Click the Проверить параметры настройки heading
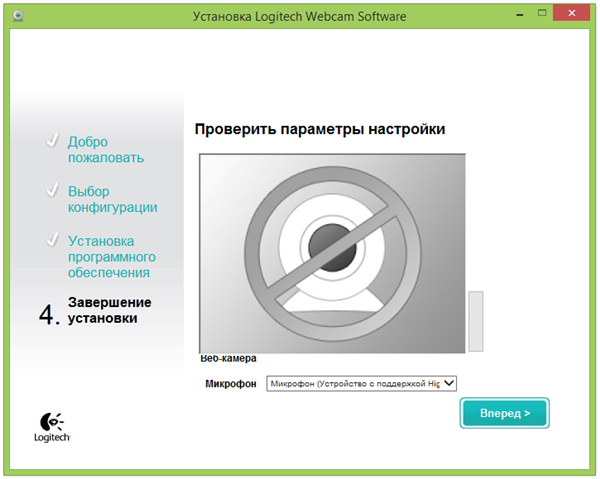 [320, 129]
